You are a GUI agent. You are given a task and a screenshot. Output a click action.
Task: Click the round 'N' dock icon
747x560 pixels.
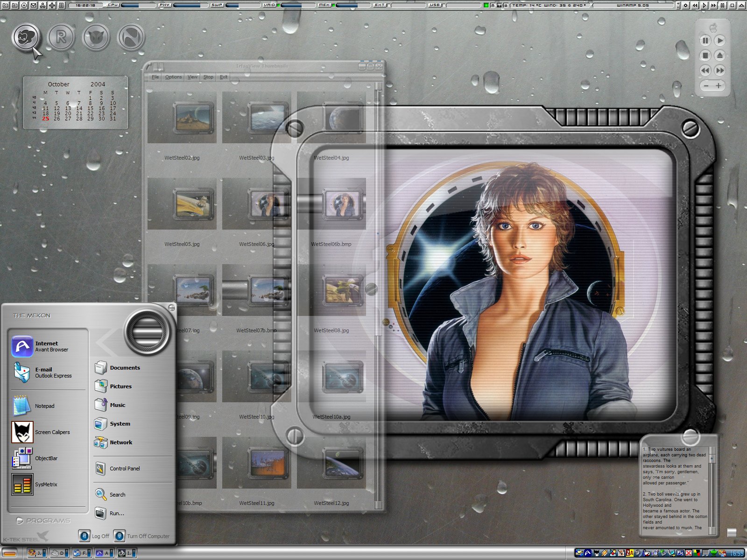[x=131, y=37]
